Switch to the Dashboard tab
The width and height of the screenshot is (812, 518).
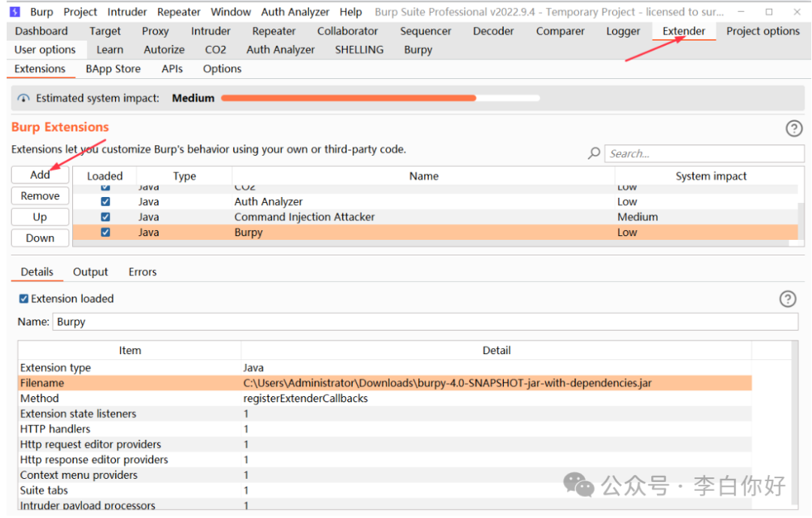pyautogui.click(x=41, y=31)
